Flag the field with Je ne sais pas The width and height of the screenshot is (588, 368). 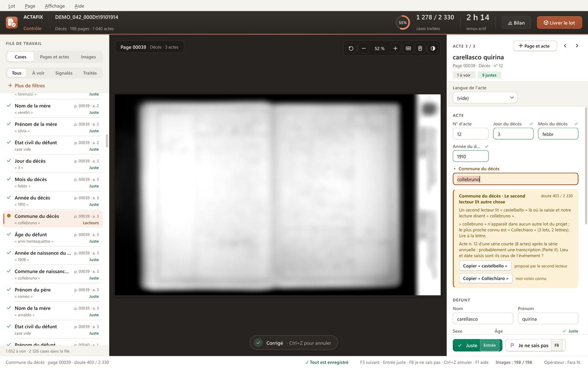pyautogui.click(x=535, y=345)
